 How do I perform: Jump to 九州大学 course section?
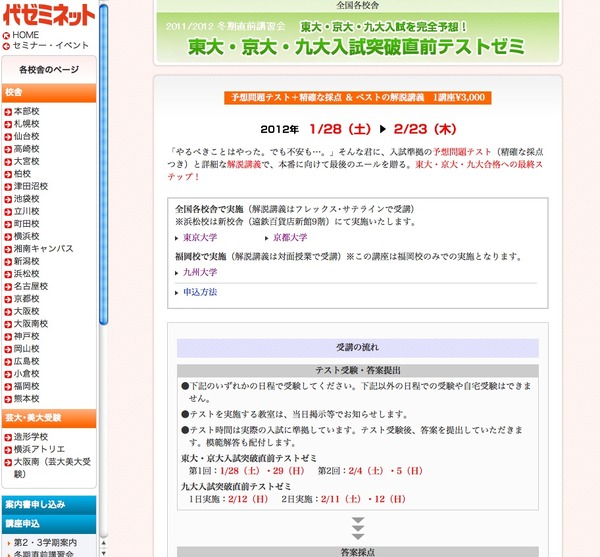(200, 272)
